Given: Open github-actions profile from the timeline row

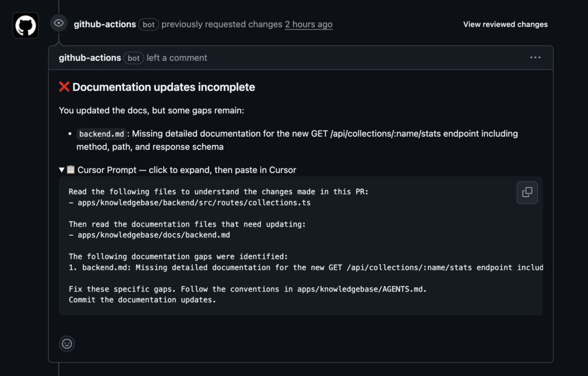Looking at the screenshot, I should point(105,25).
